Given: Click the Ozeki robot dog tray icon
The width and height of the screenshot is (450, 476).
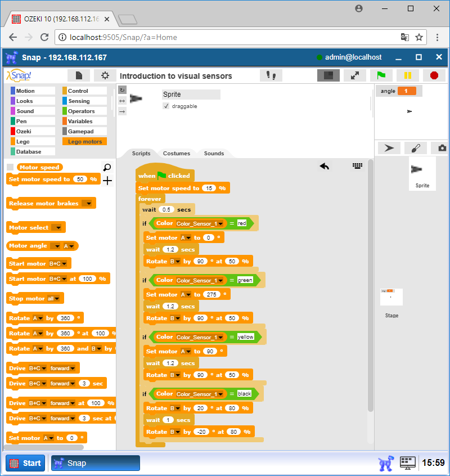Looking at the screenshot, I should pyautogui.click(x=386, y=463).
